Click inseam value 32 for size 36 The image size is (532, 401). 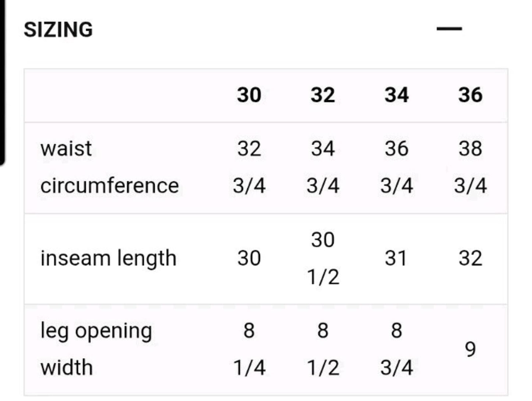click(470, 258)
